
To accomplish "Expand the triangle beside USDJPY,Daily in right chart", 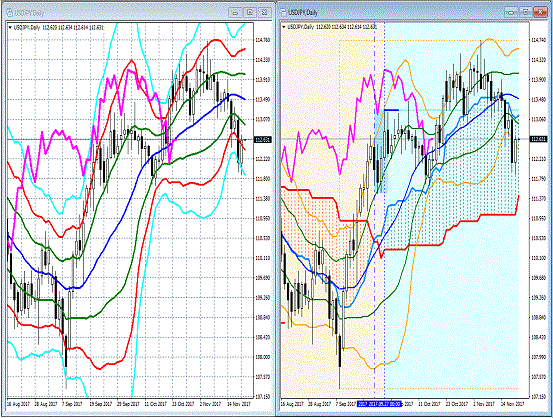I will pos(284,27).
